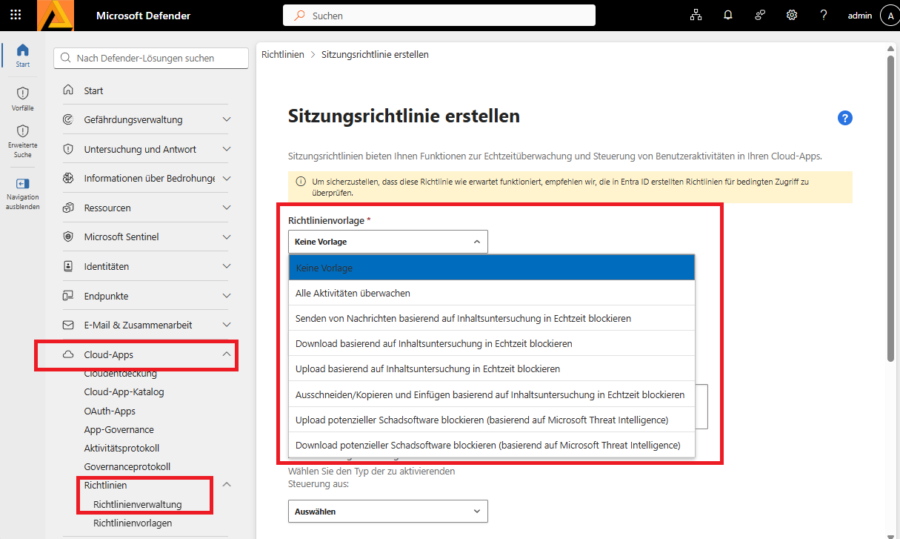
Task: Click the question mark help icon in header
Action: [823, 15]
